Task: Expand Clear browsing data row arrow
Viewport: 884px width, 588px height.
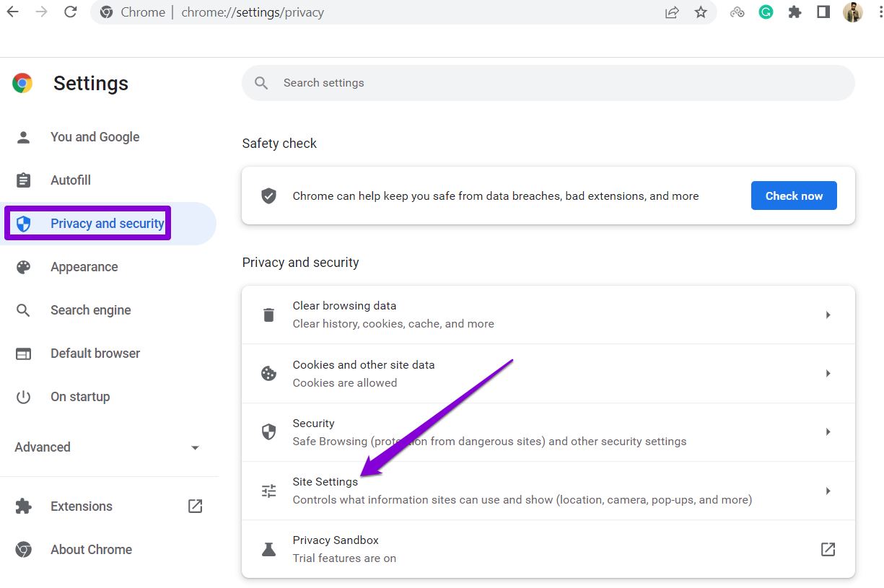Action: (x=828, y=315)
